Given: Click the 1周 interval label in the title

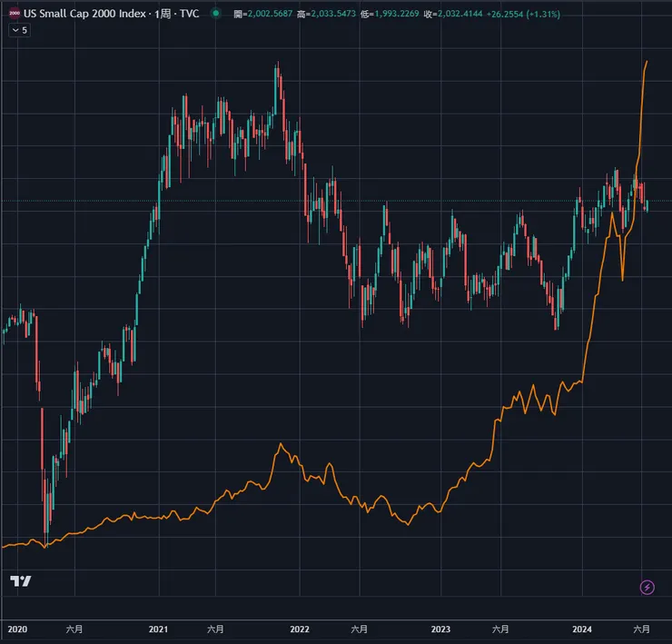Looking at the screenshot, I should [x=163, y=14].
